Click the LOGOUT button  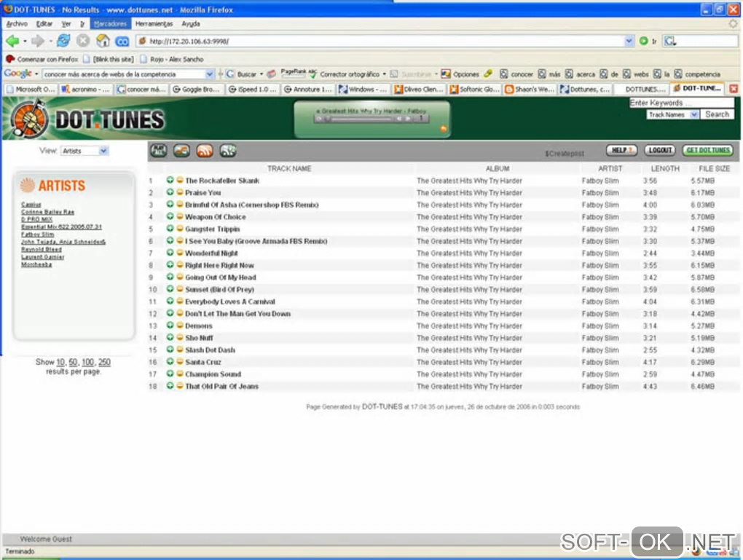point(660,150)
